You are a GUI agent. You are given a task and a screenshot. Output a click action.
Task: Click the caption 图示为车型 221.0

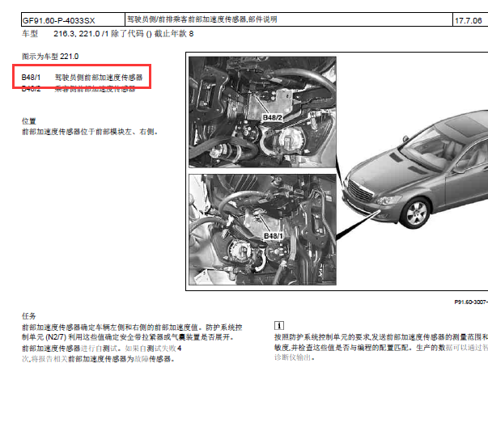[50, 57]
